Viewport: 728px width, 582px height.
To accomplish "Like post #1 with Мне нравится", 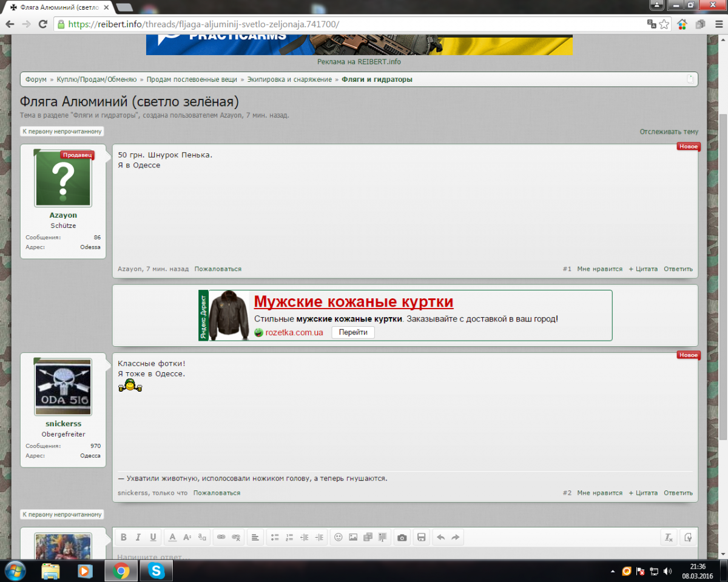I will click(x=600, y=269).
